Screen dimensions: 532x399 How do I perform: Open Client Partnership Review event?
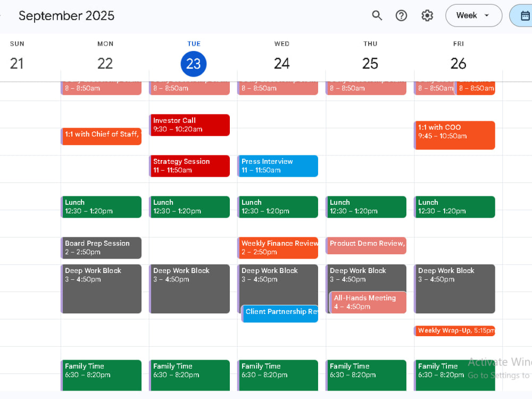tap(280, 314)
